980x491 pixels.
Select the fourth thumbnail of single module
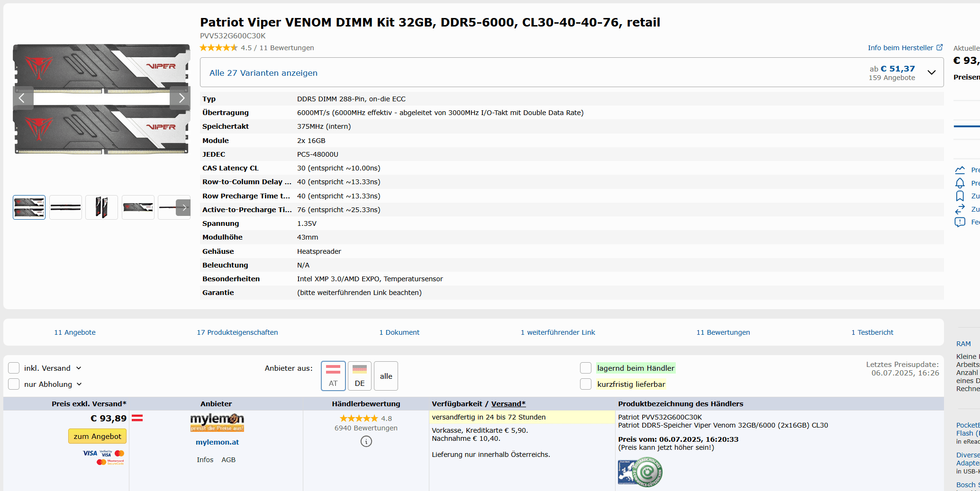click(138, 207)
